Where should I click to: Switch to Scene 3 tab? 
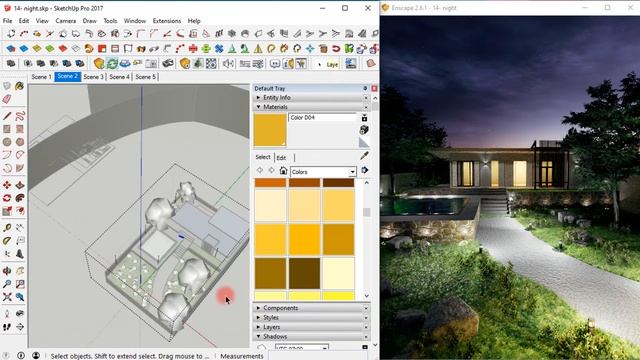click(x=93, y=77)
